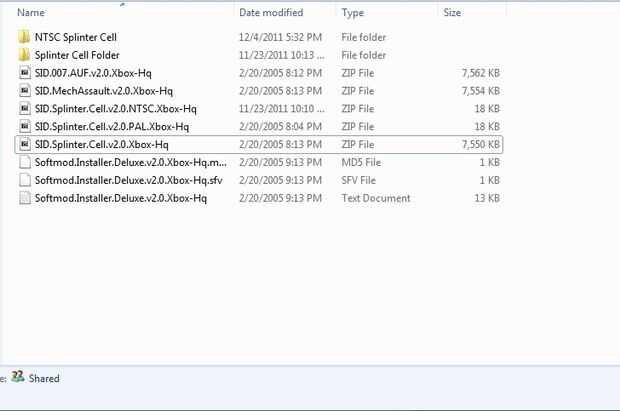This screenshot has height=411, width=620.
Task: Select SID.Splinter.Cell.v2.0.PAL.Xbox-Hq file name
Action: [x=112, y=127]
